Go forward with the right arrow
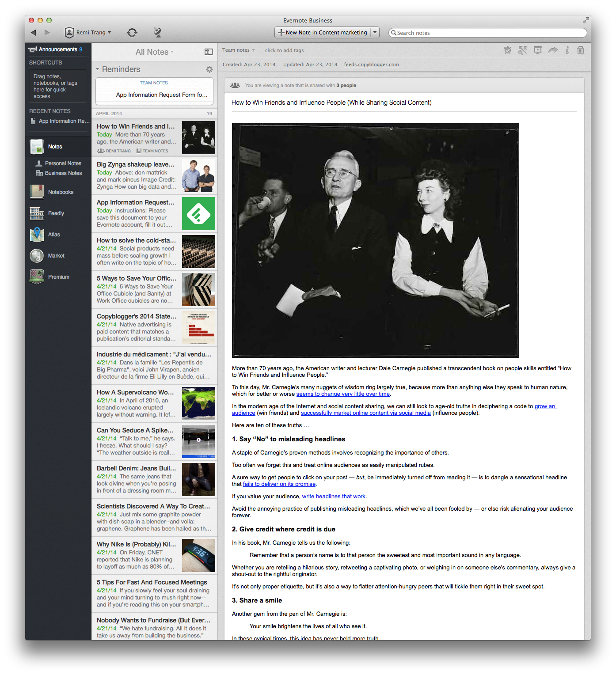This screenshot has width=616, height=675. point(47,32)
